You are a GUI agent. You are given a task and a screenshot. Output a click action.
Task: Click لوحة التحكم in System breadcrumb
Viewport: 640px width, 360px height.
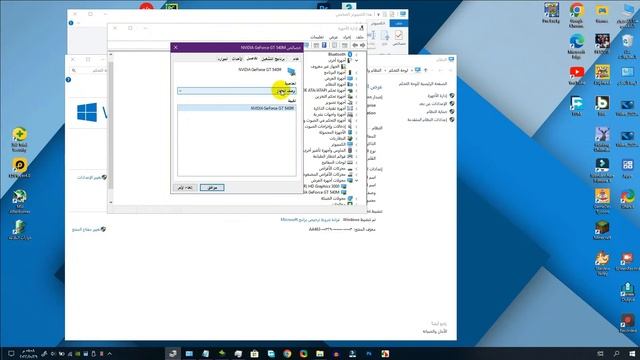pyautogui.click(x=398, y=70)
